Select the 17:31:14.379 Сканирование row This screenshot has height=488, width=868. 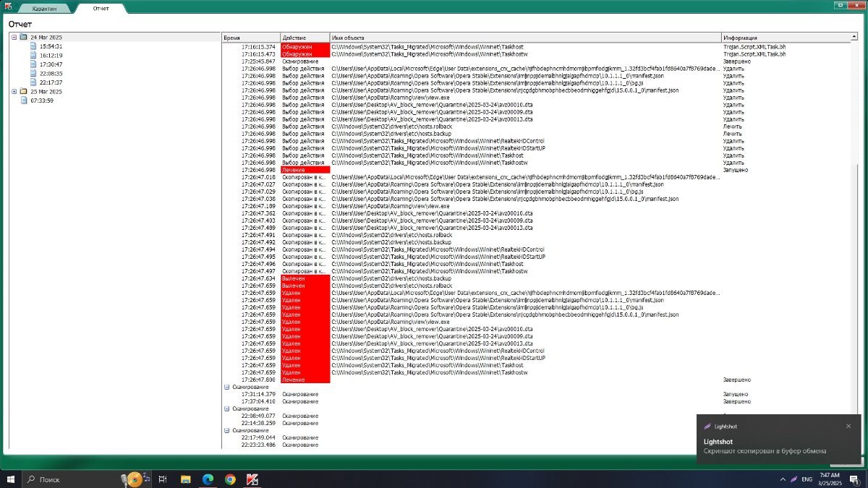(538, 394)
